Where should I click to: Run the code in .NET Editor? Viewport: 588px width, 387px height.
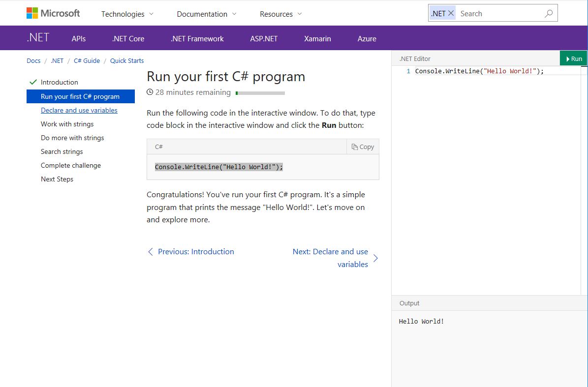tap(573, 59)
